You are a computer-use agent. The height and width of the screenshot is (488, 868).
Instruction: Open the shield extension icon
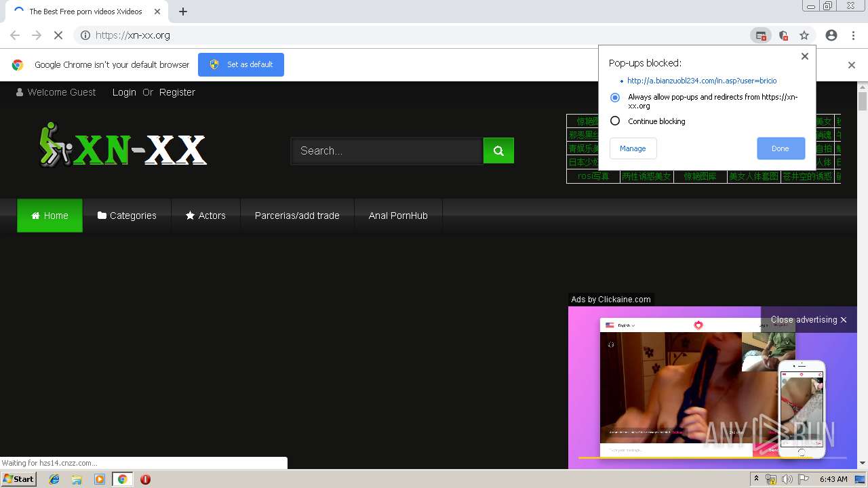783,35
